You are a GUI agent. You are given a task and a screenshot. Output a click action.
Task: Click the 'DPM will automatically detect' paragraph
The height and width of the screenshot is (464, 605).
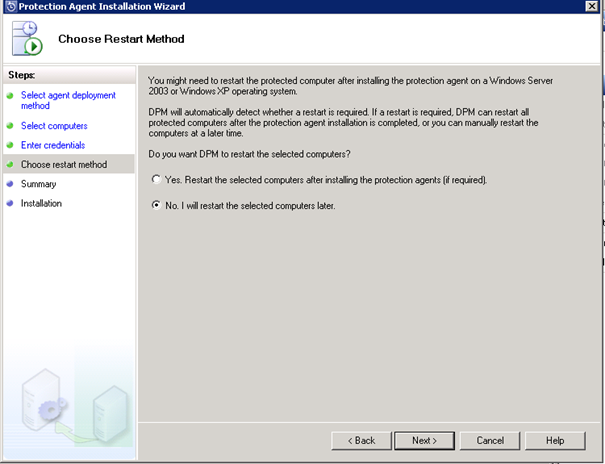click(x=343, y=123)
